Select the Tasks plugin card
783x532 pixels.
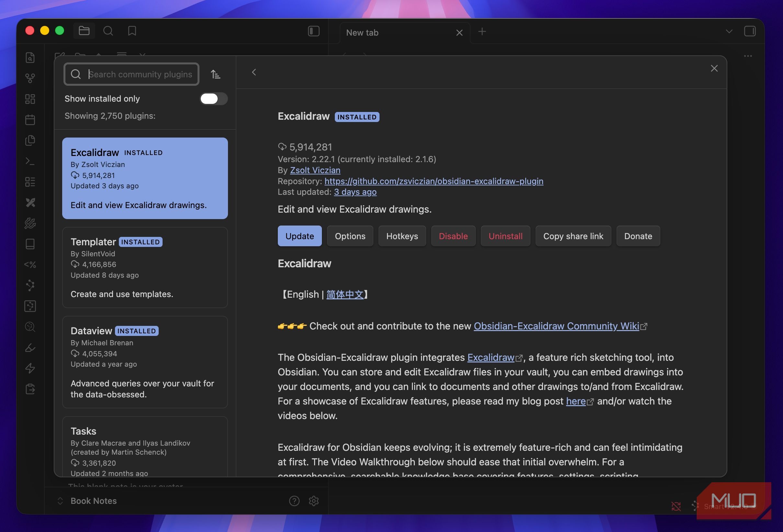145,447
